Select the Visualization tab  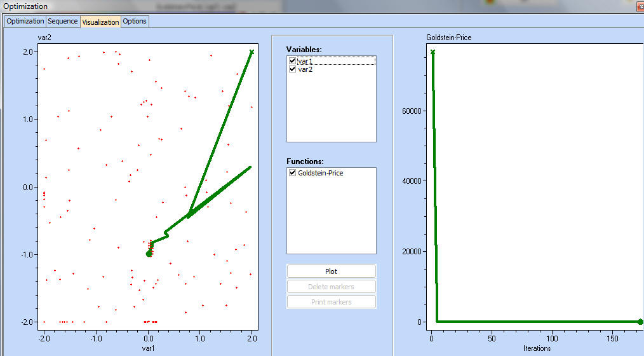tap(100, 22)
